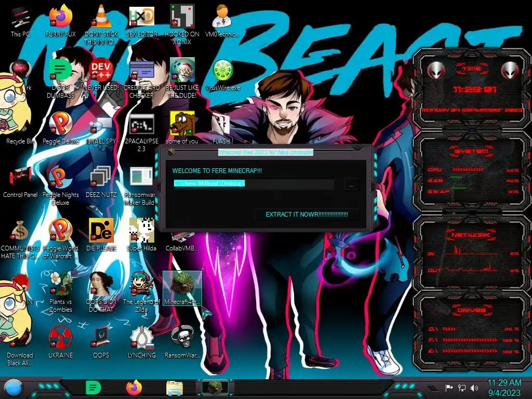Select the Minecraft4Fr... grass block icon
Screen dimensions: 532x399
pyautogui.click(x=182, y=288)
